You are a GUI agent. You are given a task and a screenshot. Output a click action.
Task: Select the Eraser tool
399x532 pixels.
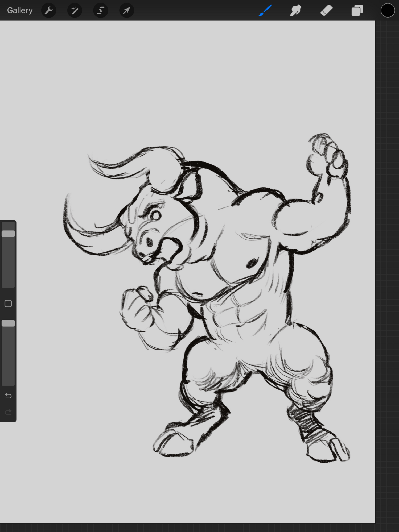pos(326,10)
